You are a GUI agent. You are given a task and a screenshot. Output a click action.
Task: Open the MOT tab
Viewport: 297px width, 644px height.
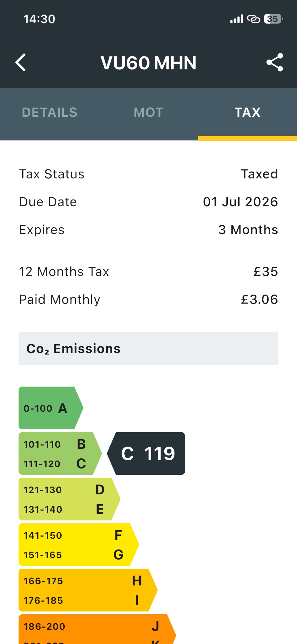(148, 112)
